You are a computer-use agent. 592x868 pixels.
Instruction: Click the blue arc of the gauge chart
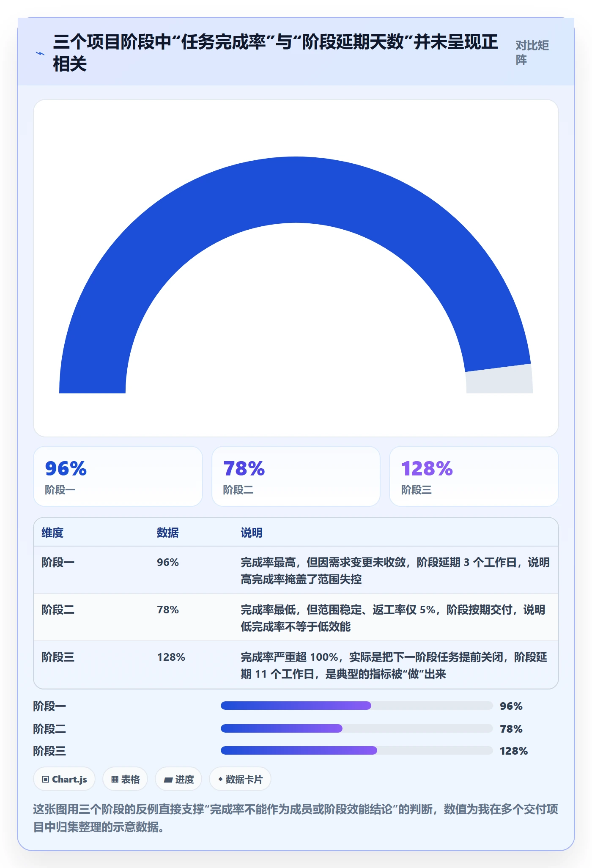pyautogui.click(x=296, y=189)
